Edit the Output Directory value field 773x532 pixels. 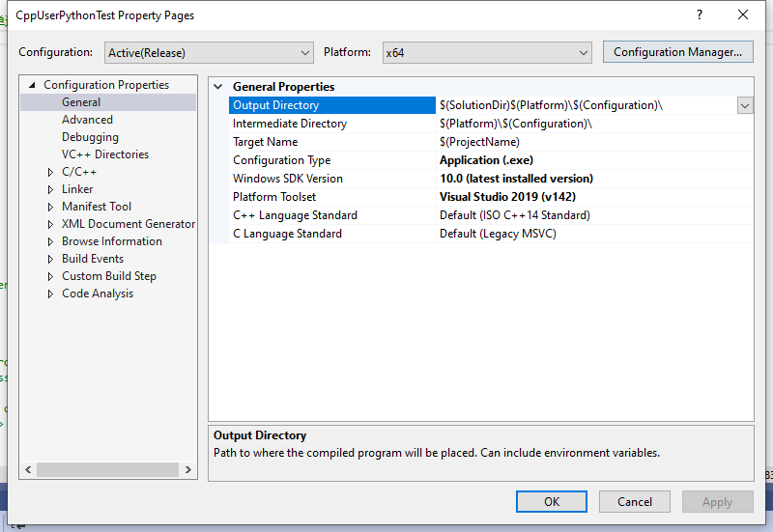[x=587, y=105]
